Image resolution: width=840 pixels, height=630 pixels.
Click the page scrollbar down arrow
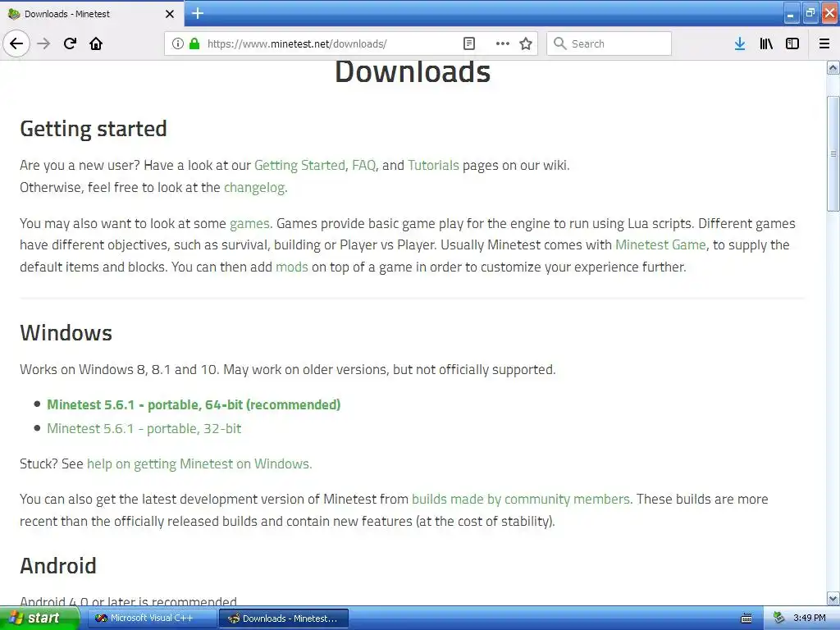(x=833, y=598)
